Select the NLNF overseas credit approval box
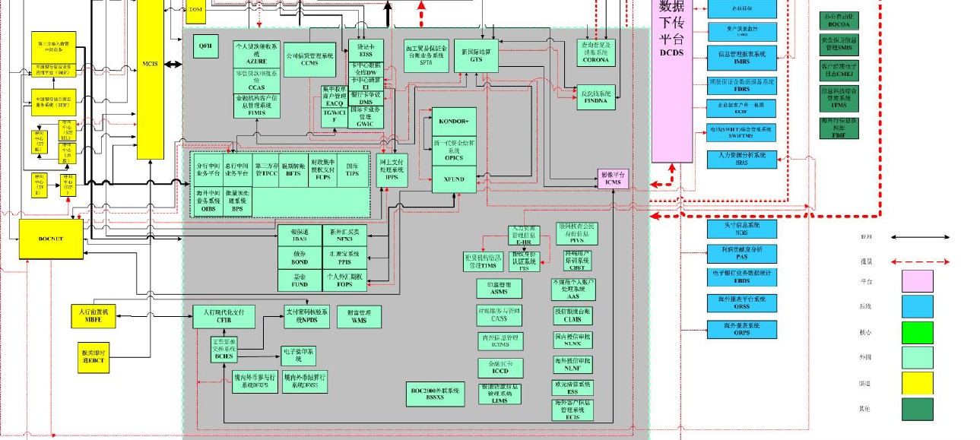Viewport: 980px width, 440px height. [572, 364]
